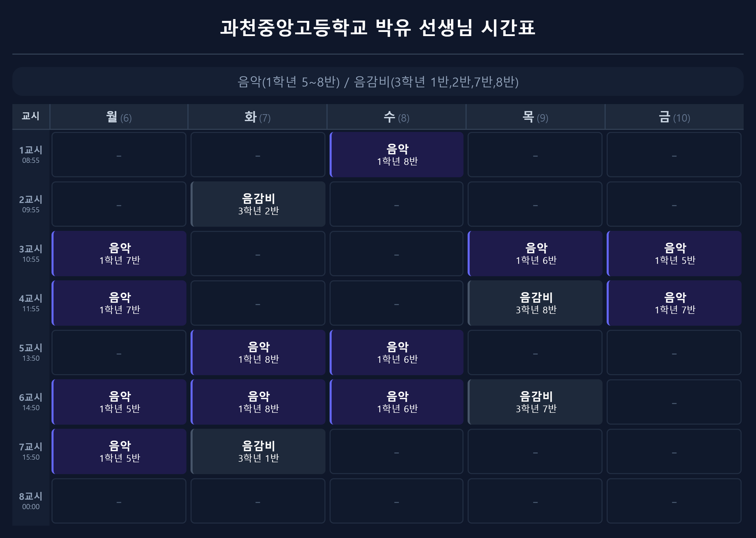This screenshot has width=756, height=538.
Task: Select Wednesday 1교시 음악 1학년 8반 cell
Action: [396, 154]
